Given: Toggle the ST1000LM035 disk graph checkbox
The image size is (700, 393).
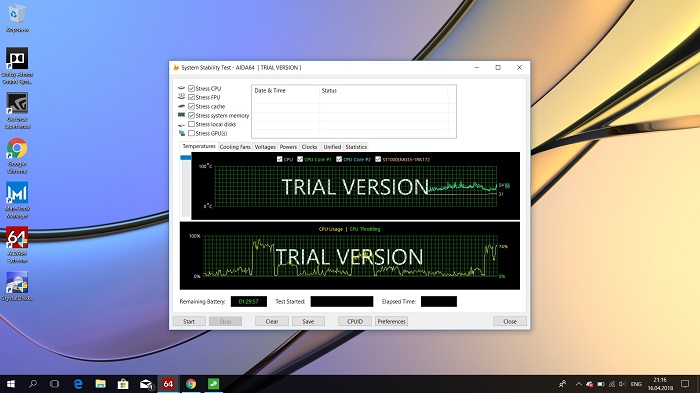Looking at the screenshot, I should click(x=378, y=159).
